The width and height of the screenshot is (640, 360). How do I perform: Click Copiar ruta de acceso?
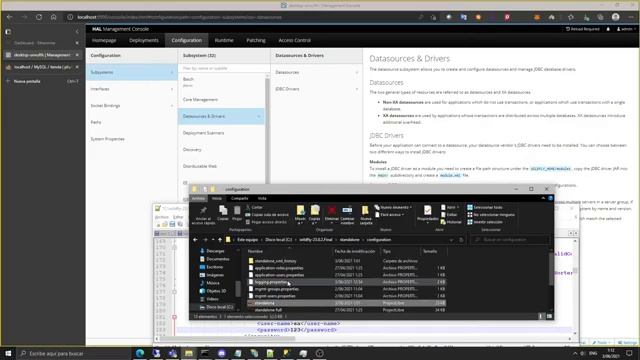(x=267, y=215)
